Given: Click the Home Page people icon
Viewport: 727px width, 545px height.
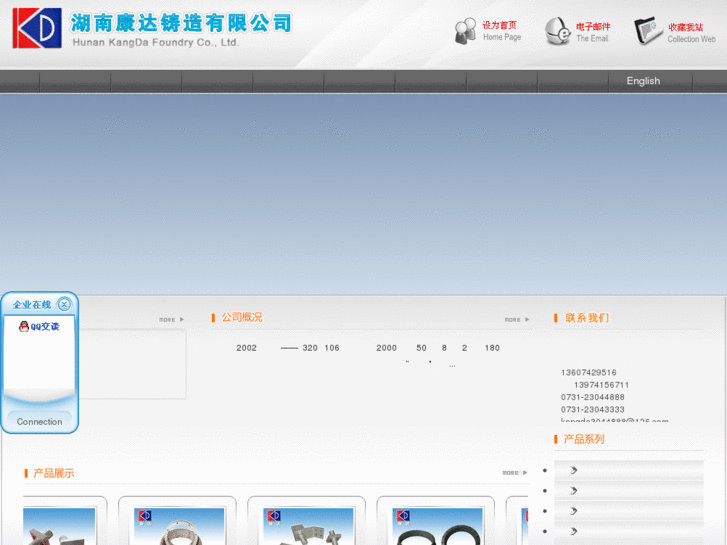Looking at the screenshot, I should (x=465, y=31).
